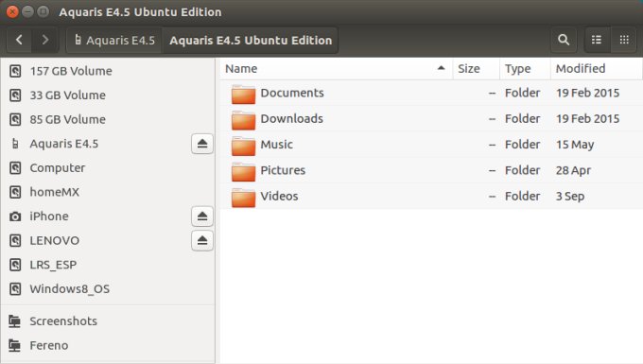Click the '3 Sep' modified date
643x364 pixels.
coord(570,197)
